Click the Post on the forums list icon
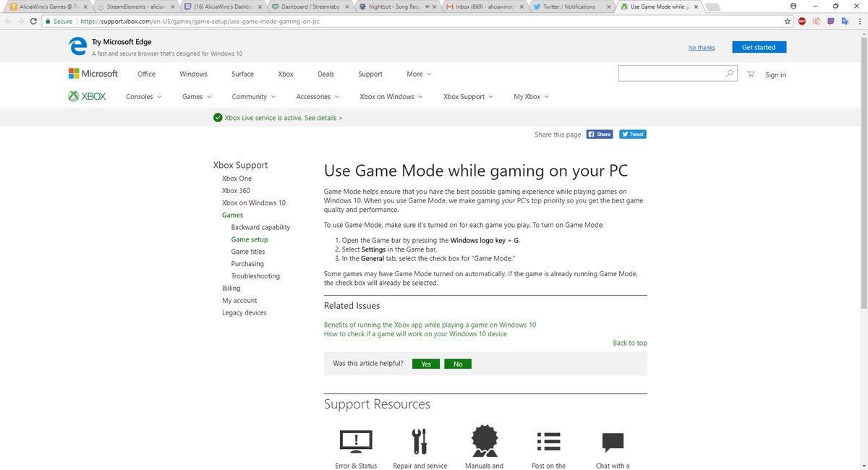This screenshot has height=470, width=868. point(548,441)
